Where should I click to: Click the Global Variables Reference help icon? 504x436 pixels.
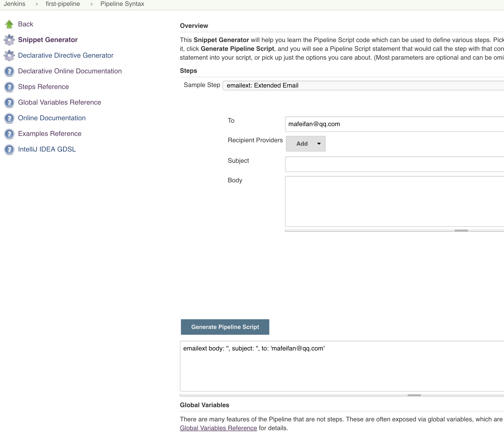[x=9, y=102]
